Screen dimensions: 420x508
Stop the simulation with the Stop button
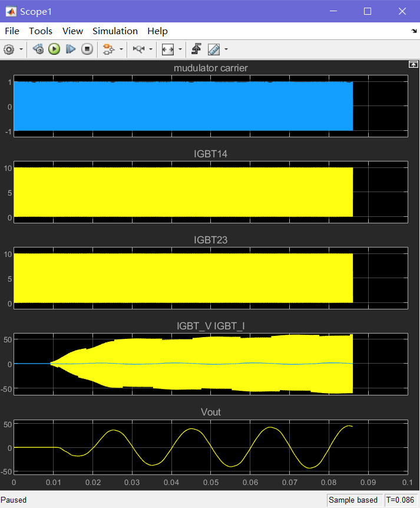(x=87, y=50)
